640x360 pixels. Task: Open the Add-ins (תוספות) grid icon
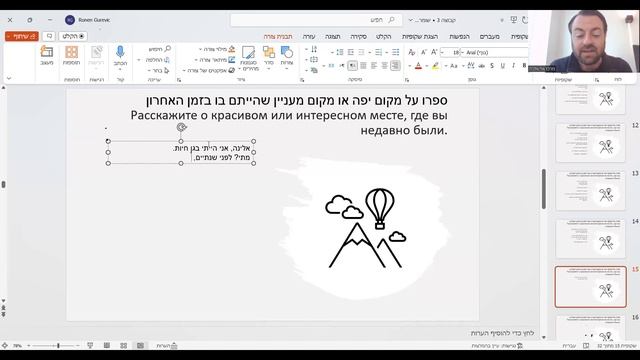71,52
